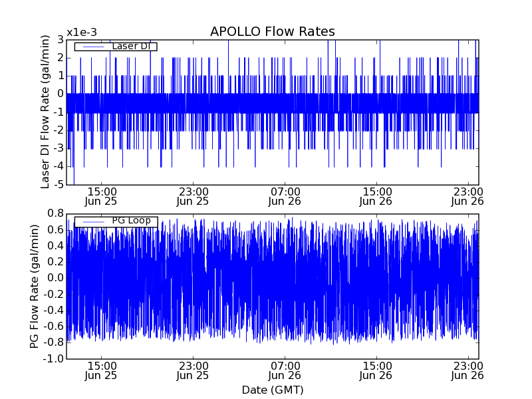Click y-tick '-4' on the Laser DI plot
The width and height of the screenshot is (532, 399).
(x=59, y=167)
